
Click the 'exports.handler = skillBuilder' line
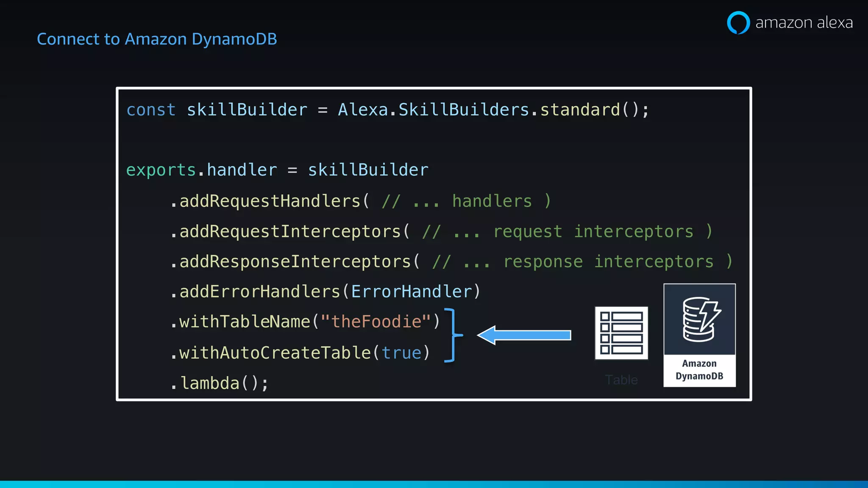[278, 170]
